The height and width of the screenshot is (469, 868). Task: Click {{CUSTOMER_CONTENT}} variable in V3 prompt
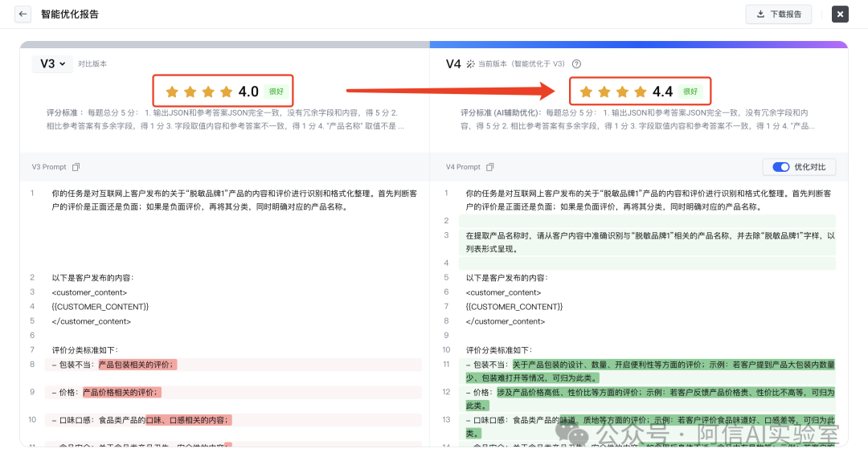[x=100, y=307]
